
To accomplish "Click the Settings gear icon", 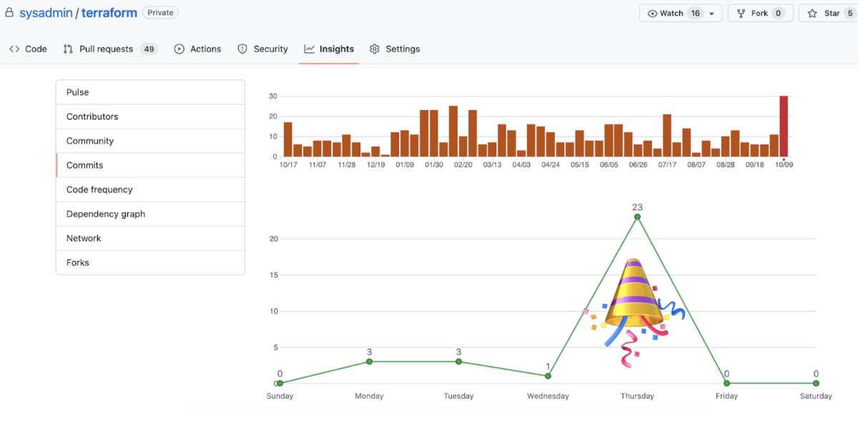I will click(x=375, y=49).
